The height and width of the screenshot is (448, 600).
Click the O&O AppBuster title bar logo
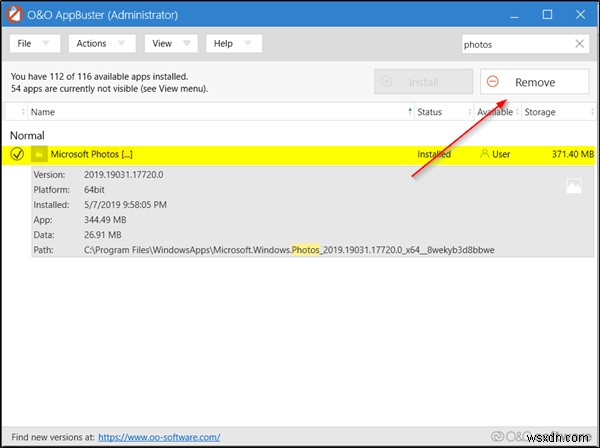point(15,14)
